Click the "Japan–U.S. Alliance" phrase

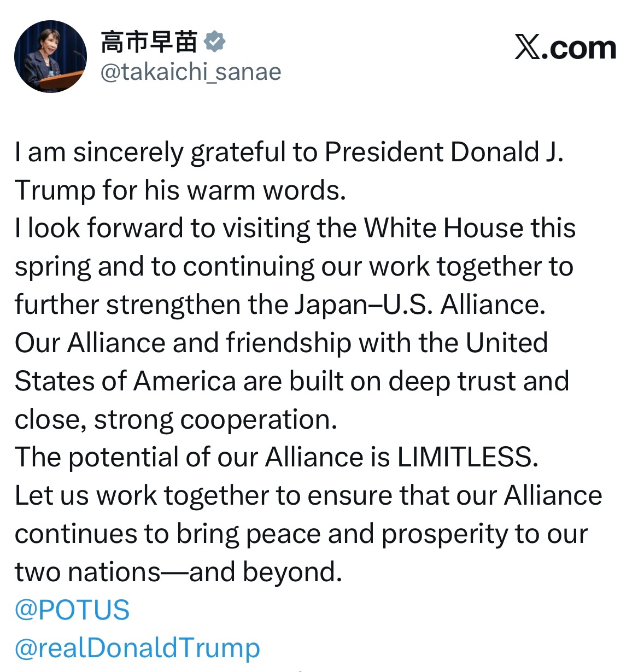tap(419, 305)
